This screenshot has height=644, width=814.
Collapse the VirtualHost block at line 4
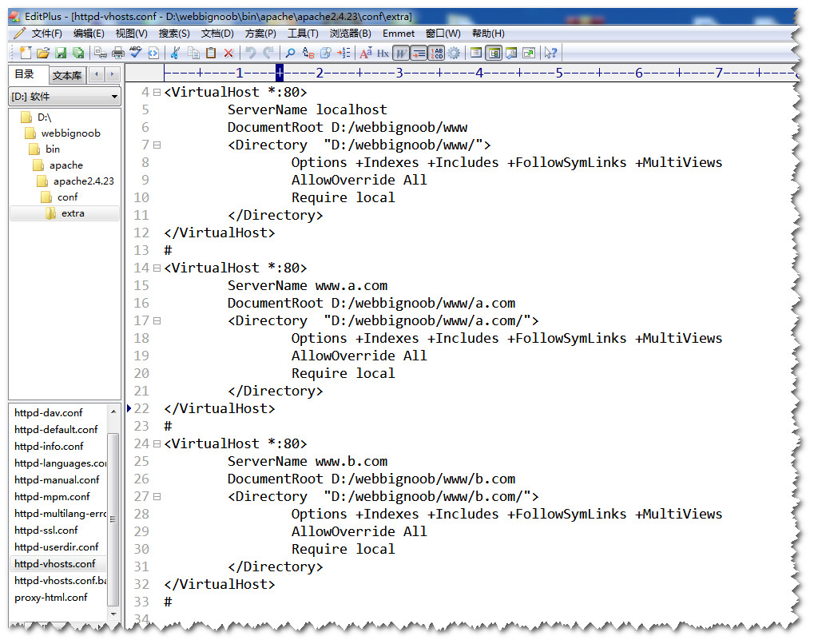pyautogui.click(x=157, y=93)
